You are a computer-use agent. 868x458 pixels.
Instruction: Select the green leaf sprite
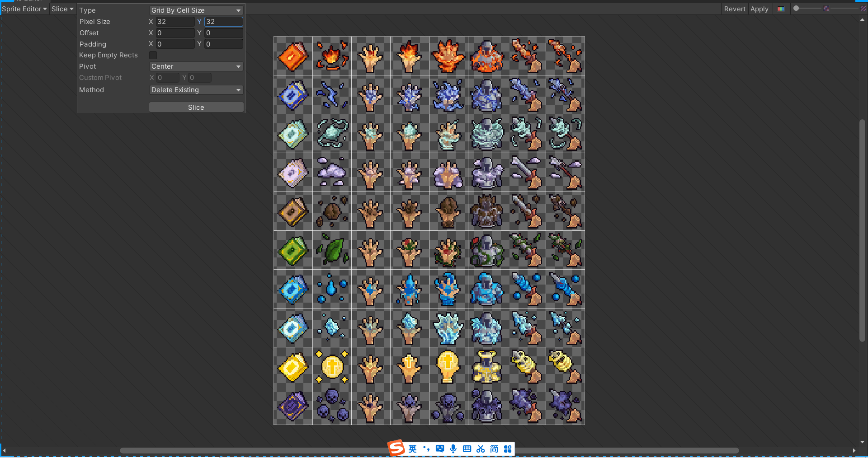tap(332, 250)
